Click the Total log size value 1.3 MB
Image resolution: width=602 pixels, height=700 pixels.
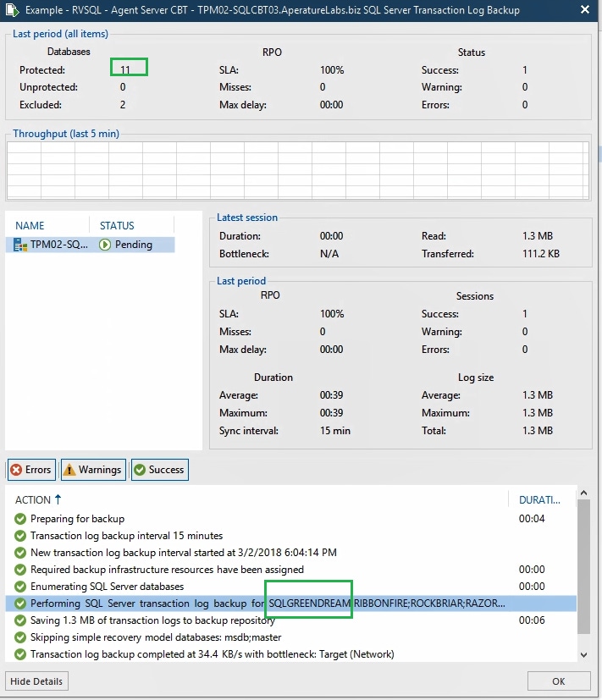538,431
